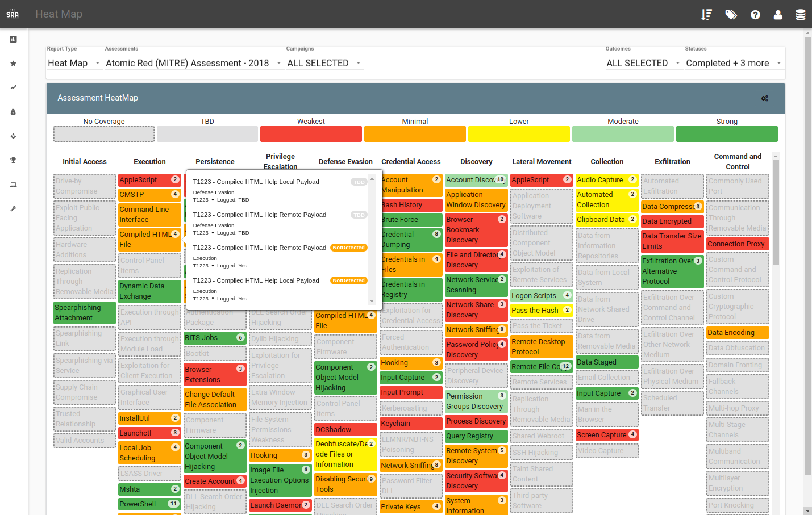Click the popup list scroll down arrow
Viewport: 812px width, 515px height.
pos(372,301)
